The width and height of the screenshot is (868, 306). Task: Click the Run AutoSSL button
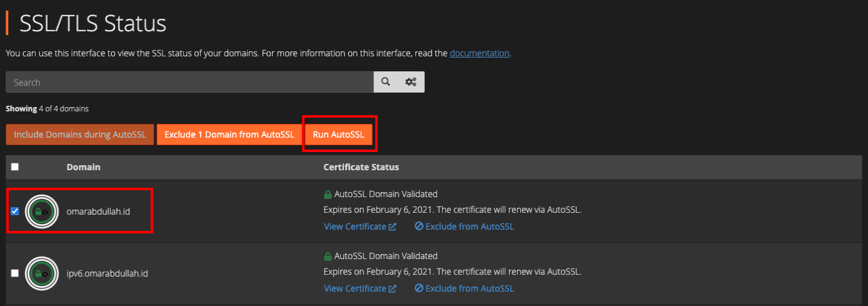(x=338, y=135)
